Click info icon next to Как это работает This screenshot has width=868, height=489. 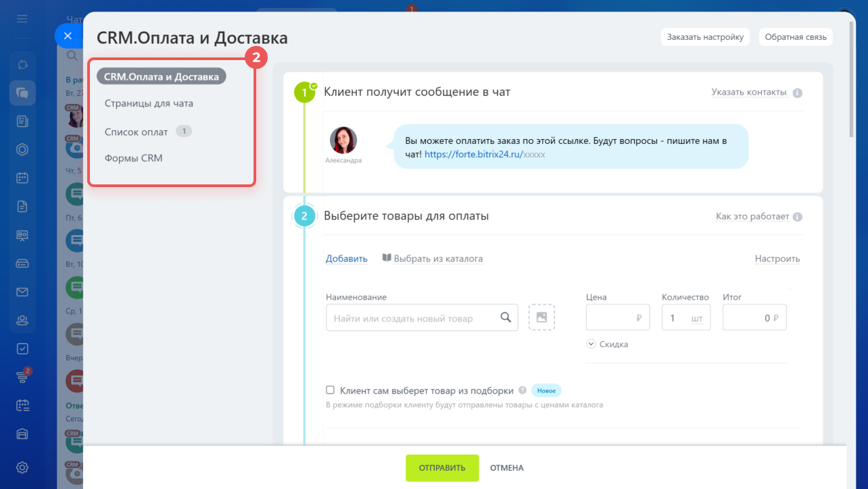click(x=798, y=217)
